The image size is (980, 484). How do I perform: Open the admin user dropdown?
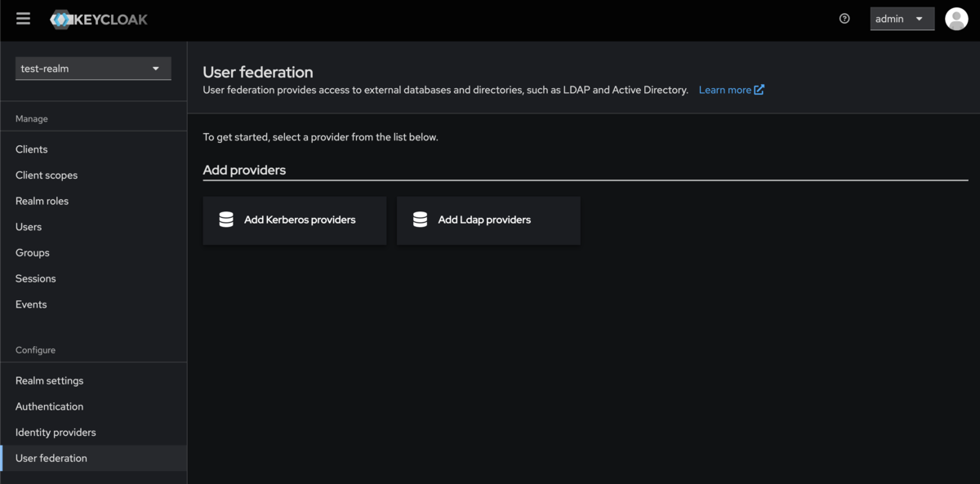(x=902, y=19)
